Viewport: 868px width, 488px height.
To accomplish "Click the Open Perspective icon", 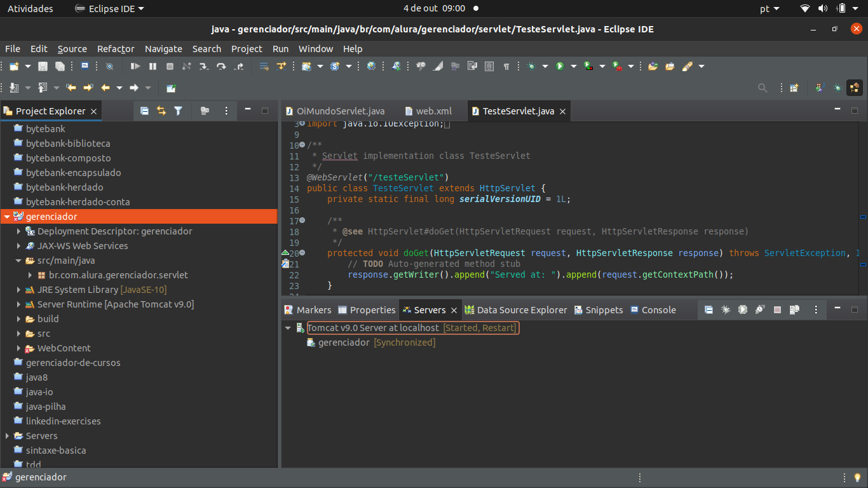I will [x=794, y=88].
